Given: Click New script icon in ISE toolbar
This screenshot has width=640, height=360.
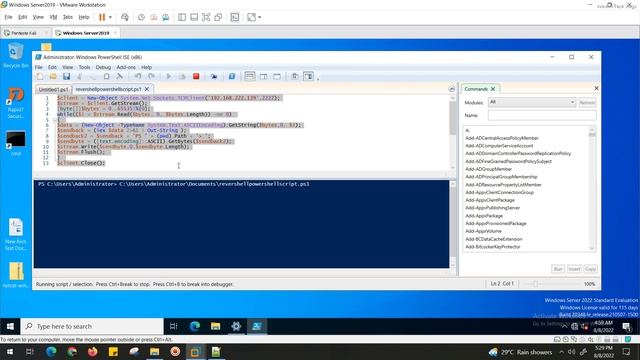Looking at the screenshot, I should click(40, 76).
